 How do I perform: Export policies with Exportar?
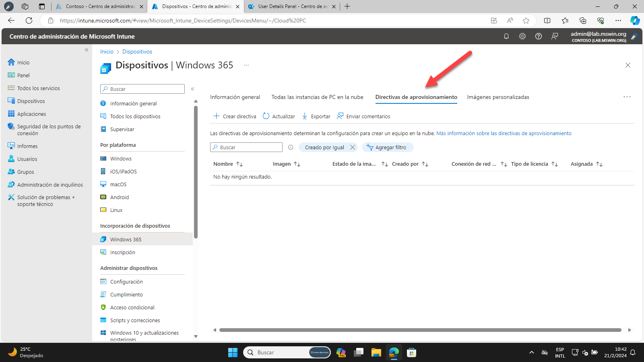(x=316, y=116)
